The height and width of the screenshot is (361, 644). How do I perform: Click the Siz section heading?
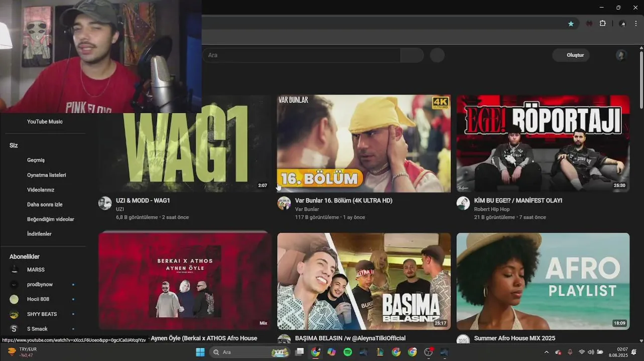[14, 145]
